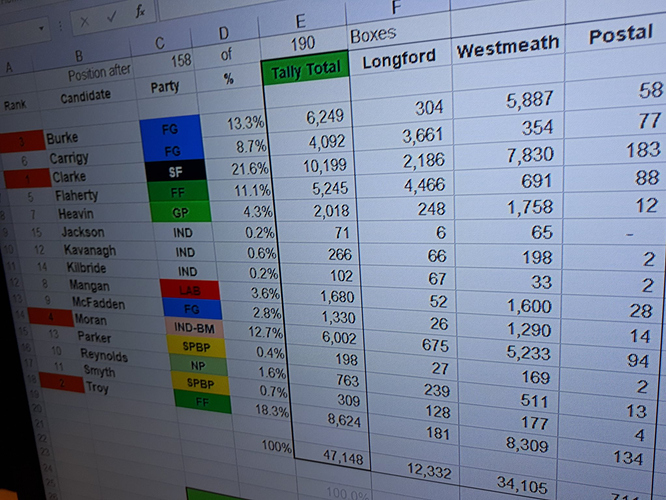The height and width of the screenshot is (500, 666).
Task: Select the Westmeath column heading cell
Action: click(x=506, y=49)
